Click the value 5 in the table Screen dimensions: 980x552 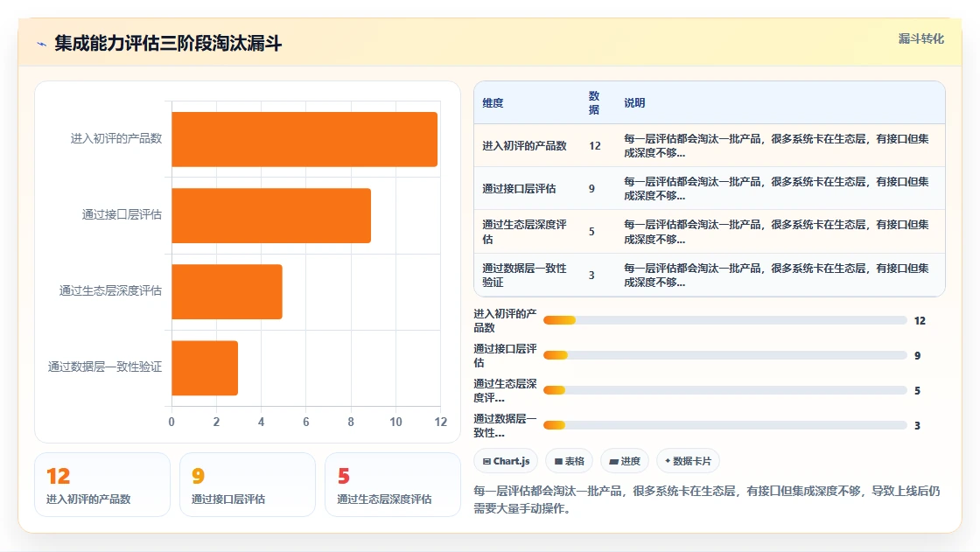pos(591,232)
